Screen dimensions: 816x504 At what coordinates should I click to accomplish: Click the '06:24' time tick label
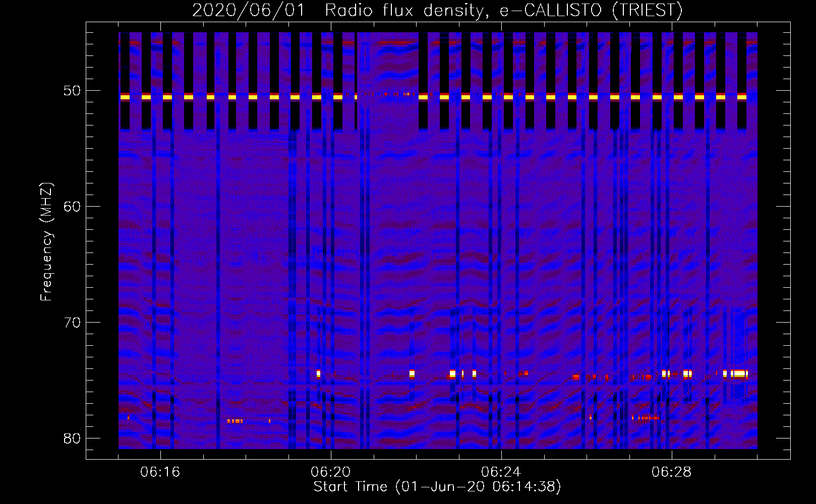pyautogui.click(x=501, y=472)
